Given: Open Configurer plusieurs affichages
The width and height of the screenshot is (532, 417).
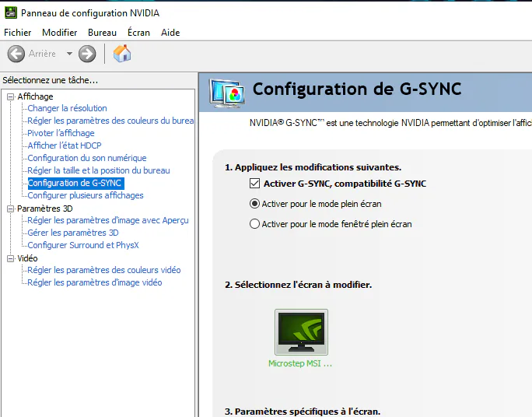Looking at the screenshot, I should click(x=86, y=195).
